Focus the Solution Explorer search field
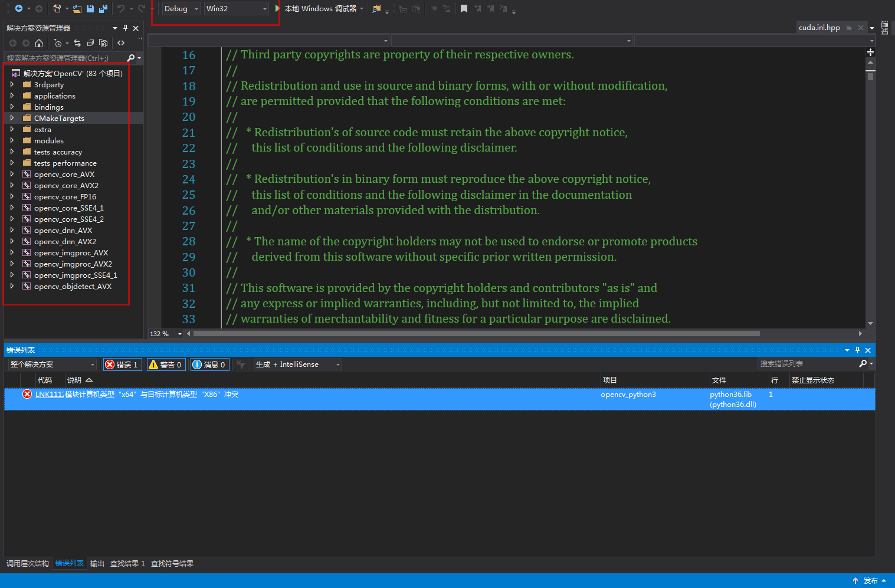The image size is (895, 588). pyautogui.click(x=65, y=58)
